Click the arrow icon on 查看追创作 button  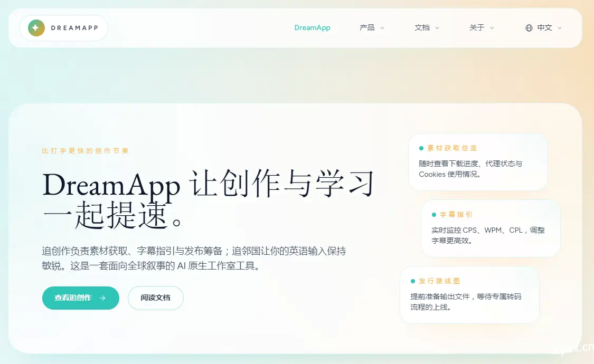pyautogui.click(x=102, y=298)
